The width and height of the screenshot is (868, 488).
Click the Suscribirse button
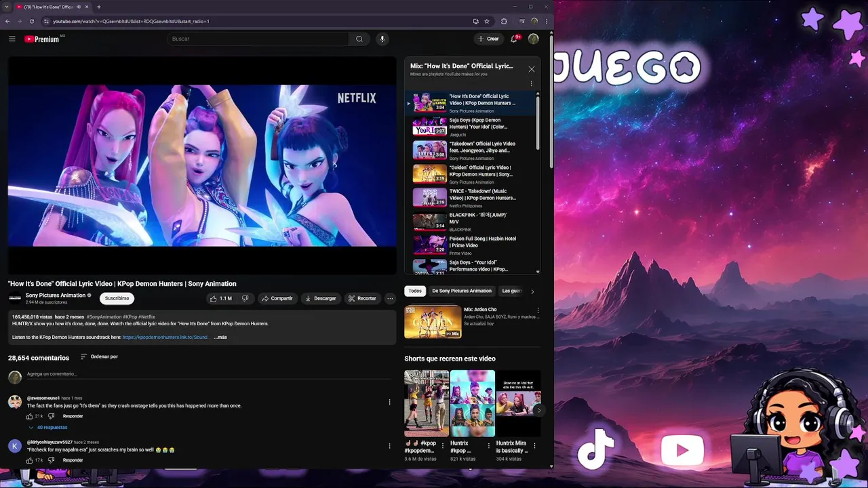[x=117, y=298]
